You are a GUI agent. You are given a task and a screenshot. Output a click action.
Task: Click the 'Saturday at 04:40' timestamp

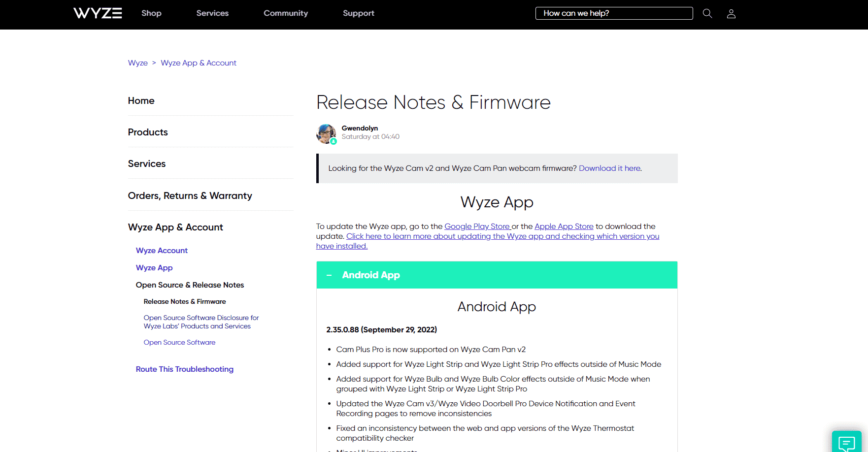(370, 137)
